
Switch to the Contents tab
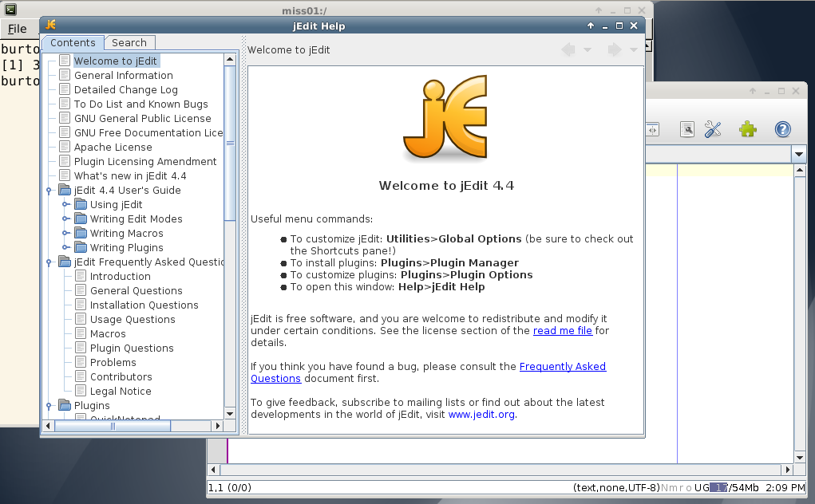pyautogui.click(x=73, y=42)
